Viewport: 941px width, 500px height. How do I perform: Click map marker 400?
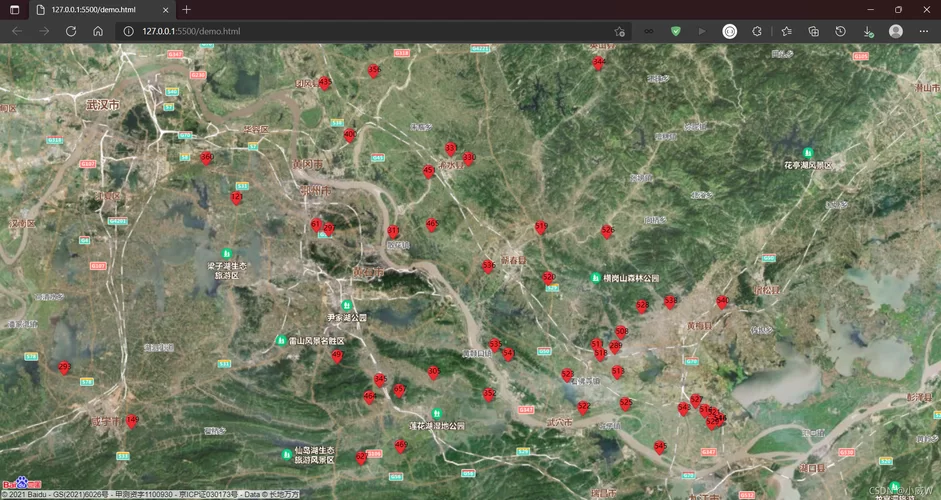tap(350, 135)
